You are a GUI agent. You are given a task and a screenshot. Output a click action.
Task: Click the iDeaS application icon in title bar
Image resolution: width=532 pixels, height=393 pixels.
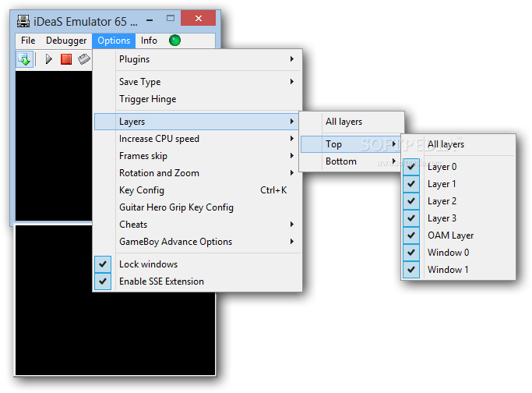click(x=23, y=21)
